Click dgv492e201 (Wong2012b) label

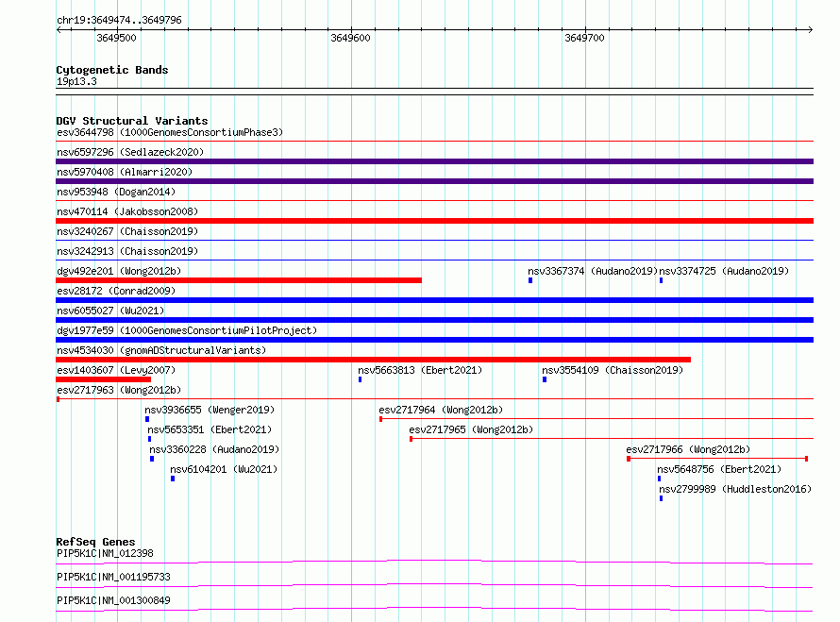[x=119, y=271]
